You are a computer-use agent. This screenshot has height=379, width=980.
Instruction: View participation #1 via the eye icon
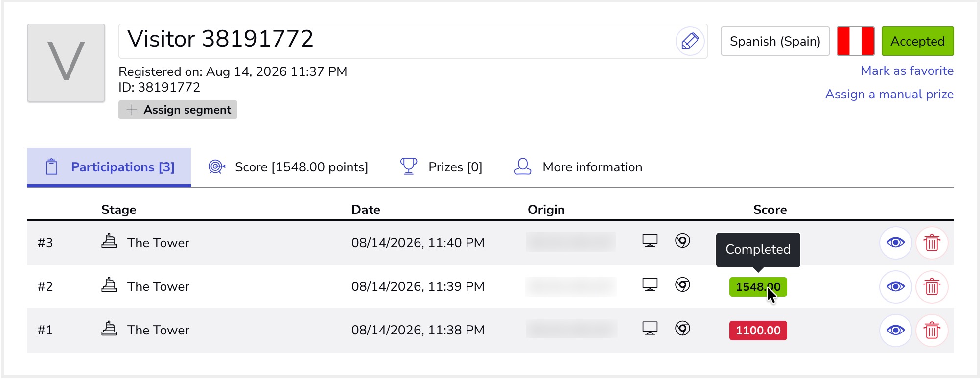895,331
